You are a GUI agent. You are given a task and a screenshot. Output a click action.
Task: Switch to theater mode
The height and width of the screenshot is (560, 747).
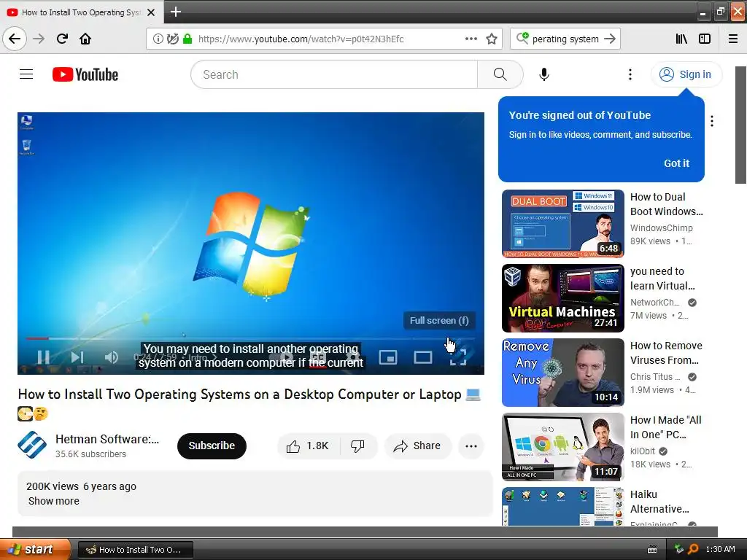423,357
